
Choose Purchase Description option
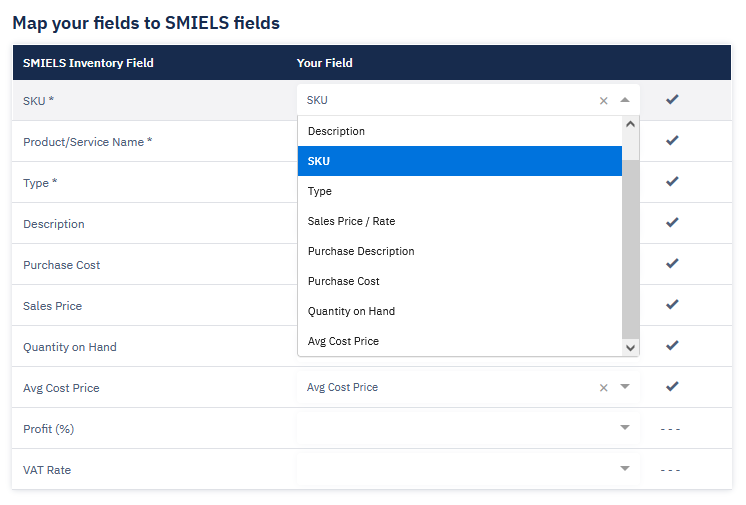pos(460,251)
